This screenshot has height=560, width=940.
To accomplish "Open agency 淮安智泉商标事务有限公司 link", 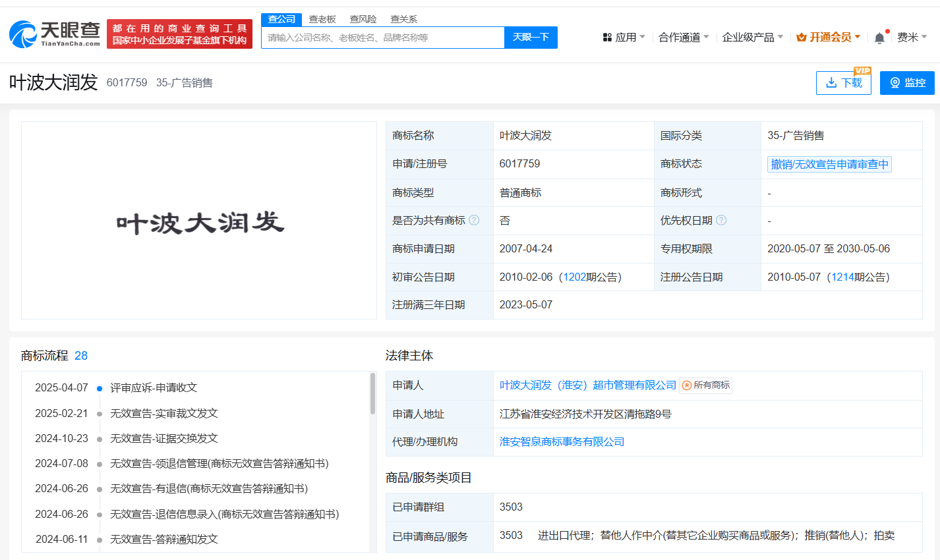I will (562, 442).
